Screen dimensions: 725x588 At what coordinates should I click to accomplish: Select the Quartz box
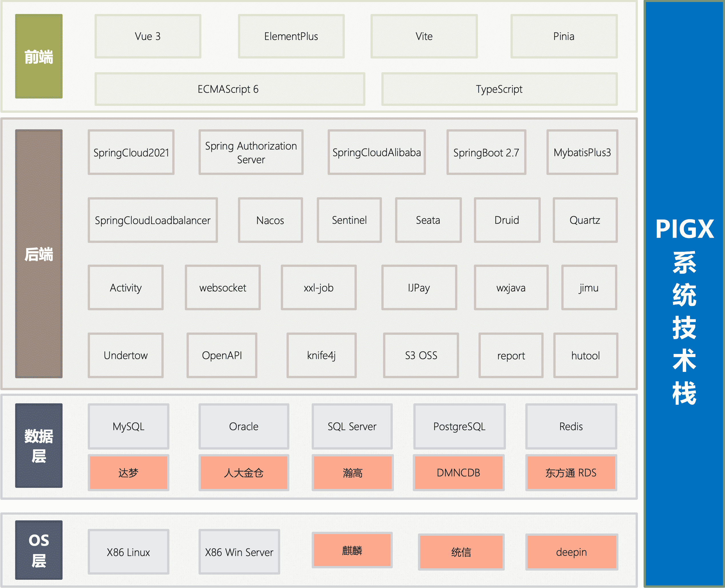pos(585,220)
